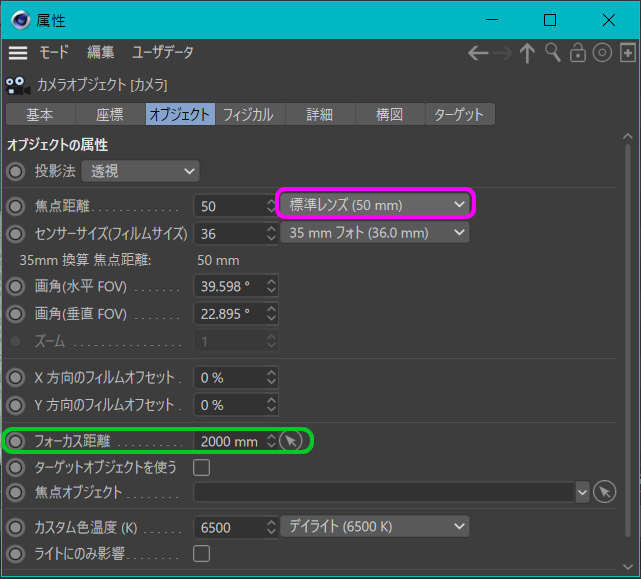Screen dimensions: 641x579
Task: Click the picker icon beside 焦点オブジェクト
Action: pos(604,492)
